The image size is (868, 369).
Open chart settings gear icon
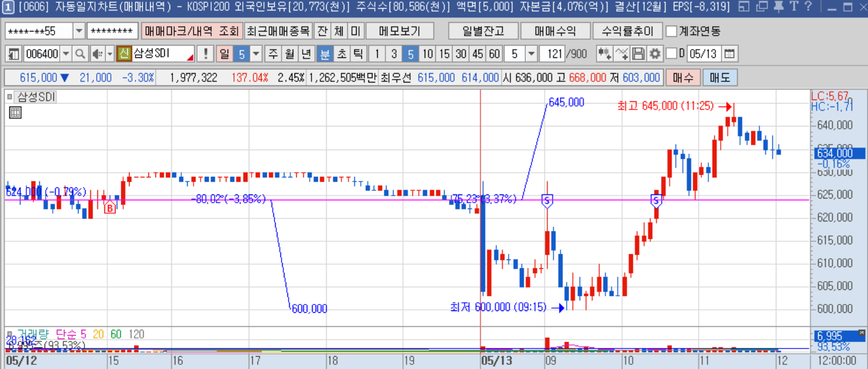[655, 54]
